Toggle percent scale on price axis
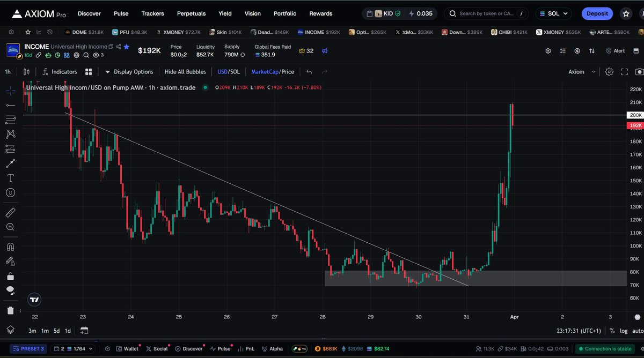 pyautogui.click(x=612, y=331)
